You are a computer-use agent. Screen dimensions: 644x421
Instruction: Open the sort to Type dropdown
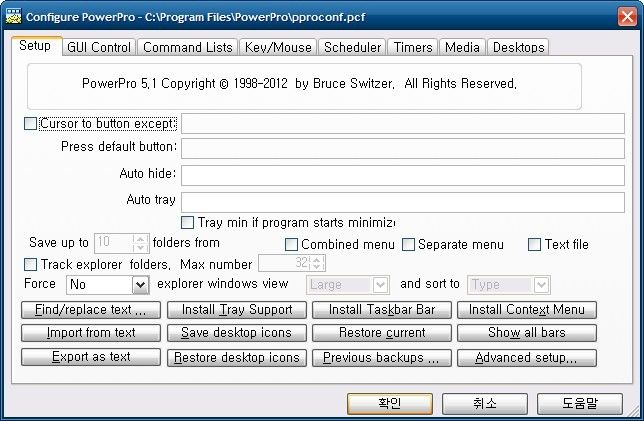[542, 285]
